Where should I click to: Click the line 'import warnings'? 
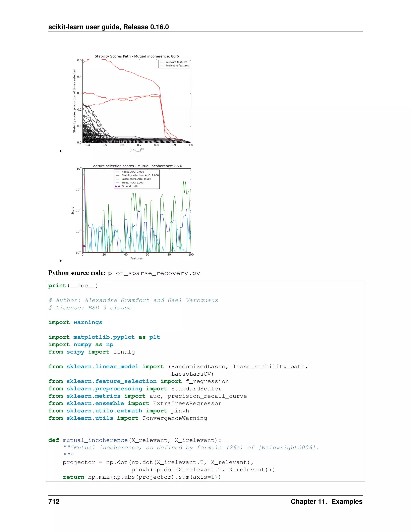pyautogui.click(x=75, y=323)
